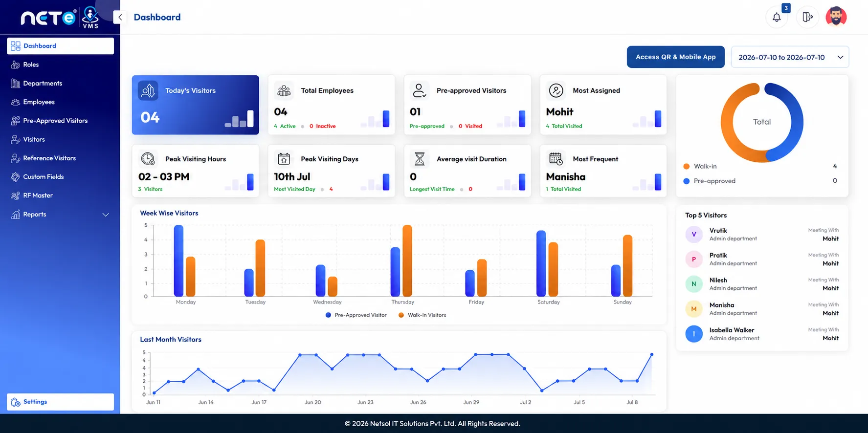The height and width of the screenshot is (433, 868).
Task: Click the RF Master sidebar icon
Action: (x=16, y=195)
